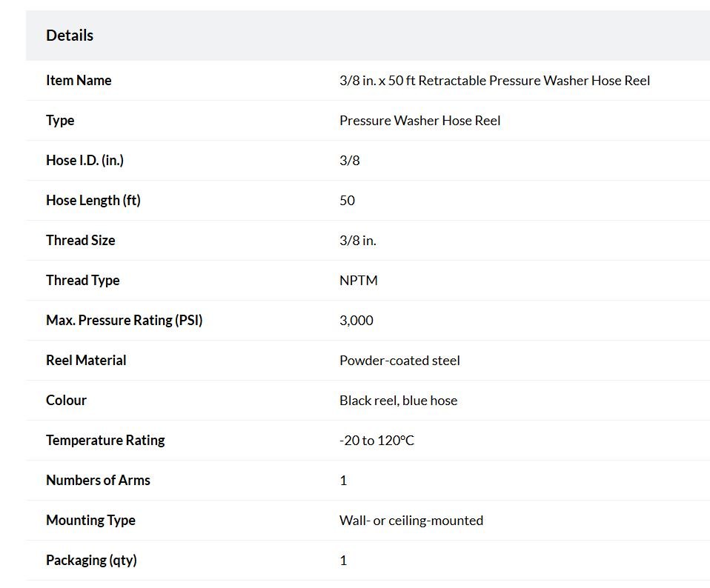Click the Details section header
This screenshot has width=710, height=588.
click(70, 36)
